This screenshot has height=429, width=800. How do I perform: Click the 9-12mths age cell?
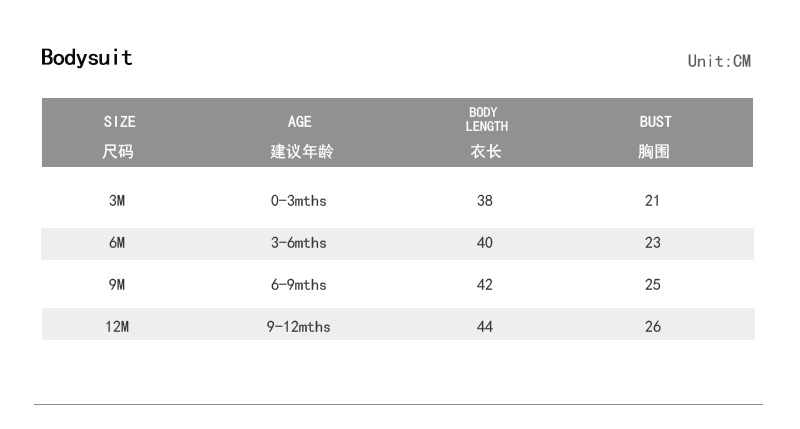coord(298,327)
